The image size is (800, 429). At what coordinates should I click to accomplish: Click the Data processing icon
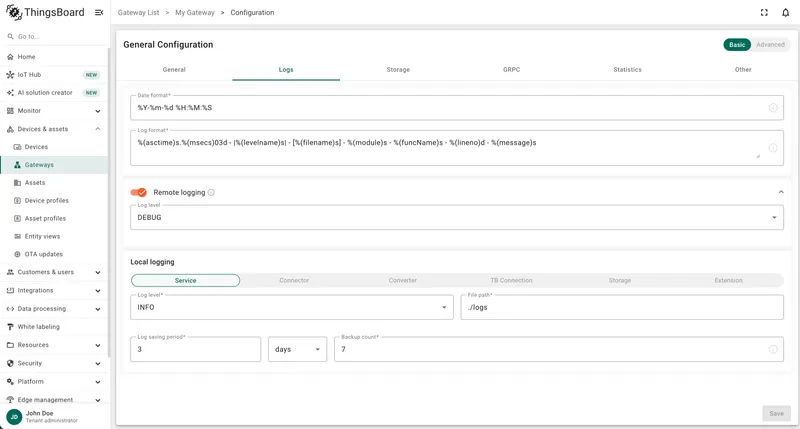10,309
